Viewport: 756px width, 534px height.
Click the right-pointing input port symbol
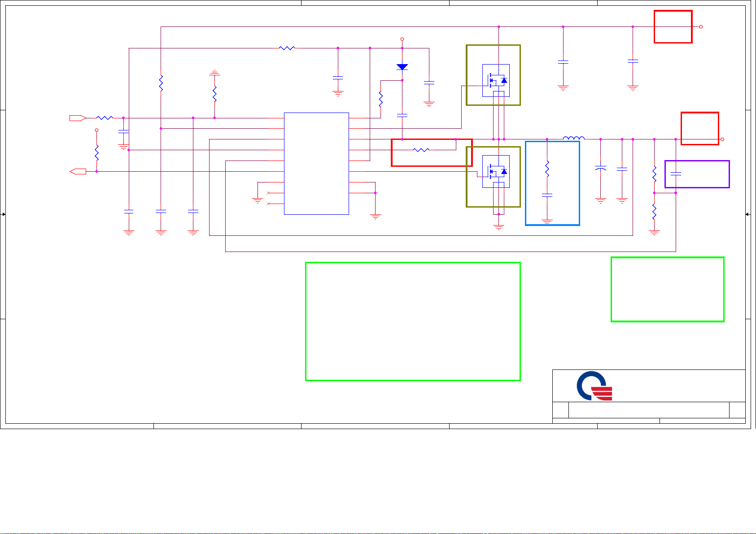(x=78, y=118)
